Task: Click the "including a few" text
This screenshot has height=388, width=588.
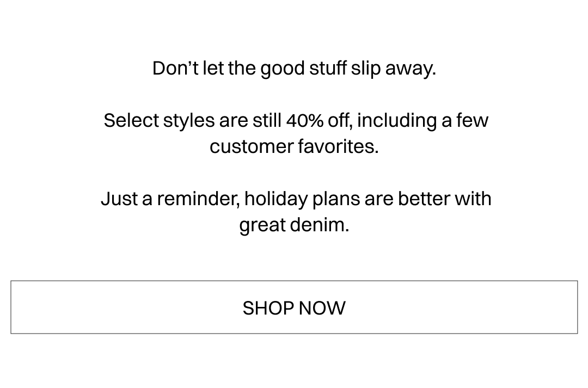Action: [x=422, y=120]
